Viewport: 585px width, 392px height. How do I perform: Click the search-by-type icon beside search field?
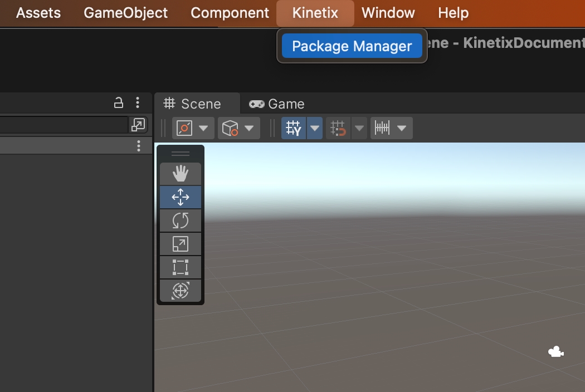(x=138, y=125)
